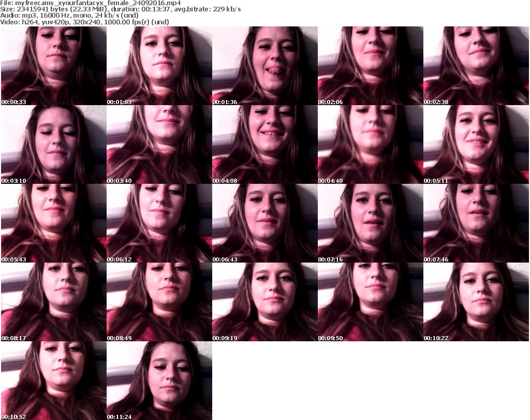Select the thumbnail stamped 00:09:19
This screenshot has height=420, width=530.
(265, 302)
